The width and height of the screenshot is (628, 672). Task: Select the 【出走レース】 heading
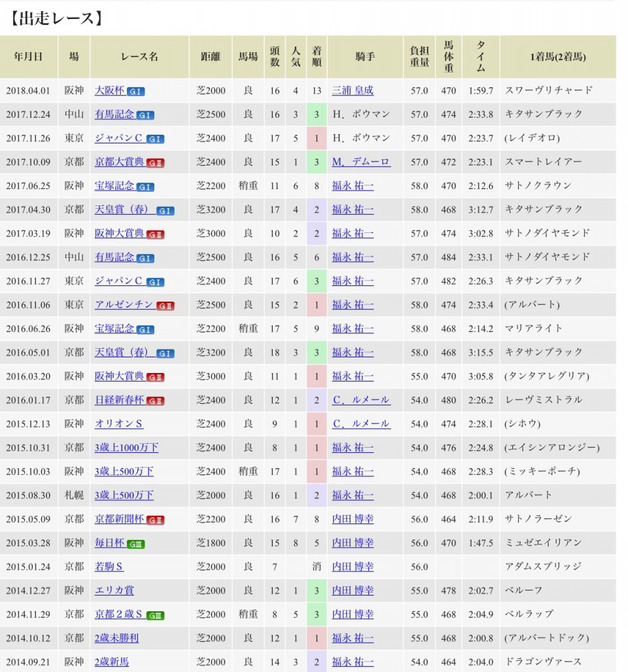pos(56,18)
